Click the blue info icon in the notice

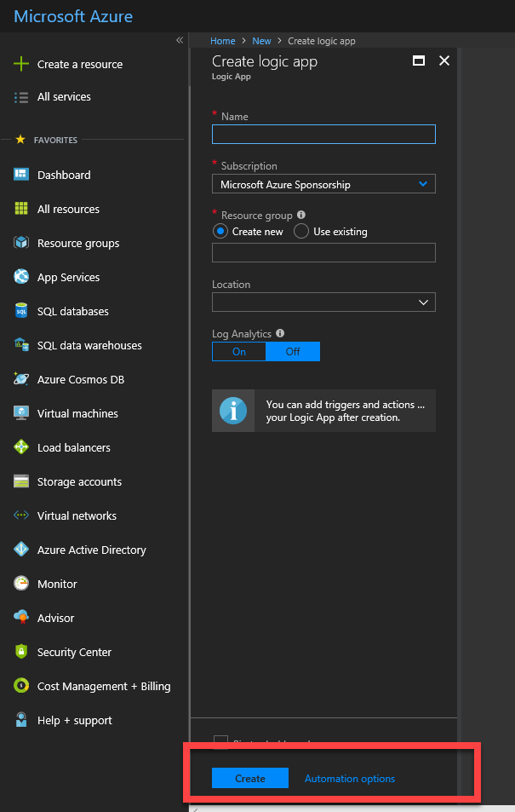pos(233,411)
